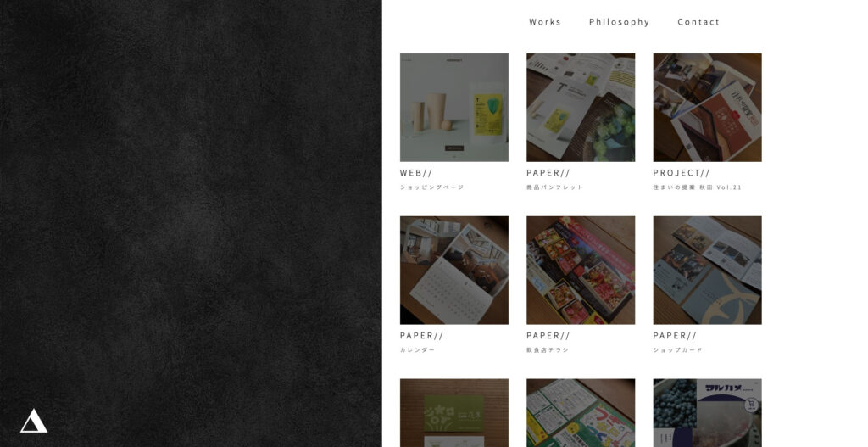Screen dimensions: 868x447
Task: Click the ショップカード caption text
Action: click(677, 350)
